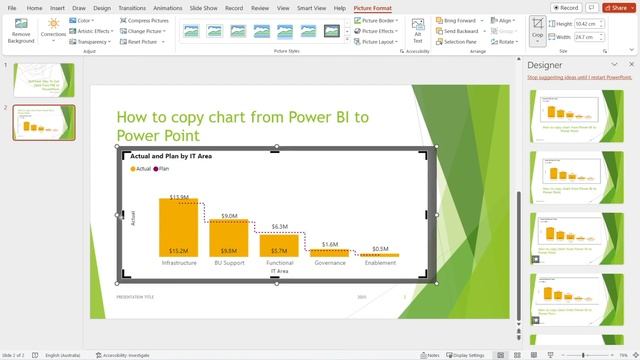This screenshot has height=360, width=640.
Task: Open Picture Layout dropdown
Action: [376, 42]
